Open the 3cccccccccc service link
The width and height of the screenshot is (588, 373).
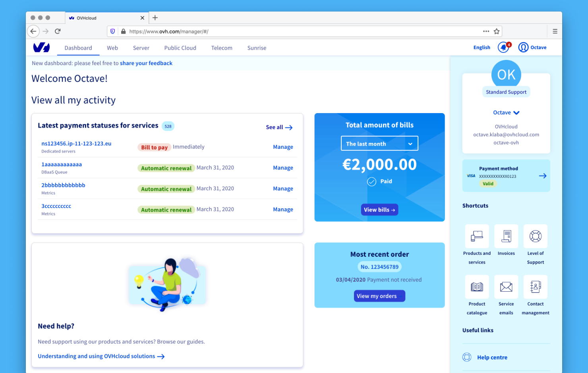[56, 206]
